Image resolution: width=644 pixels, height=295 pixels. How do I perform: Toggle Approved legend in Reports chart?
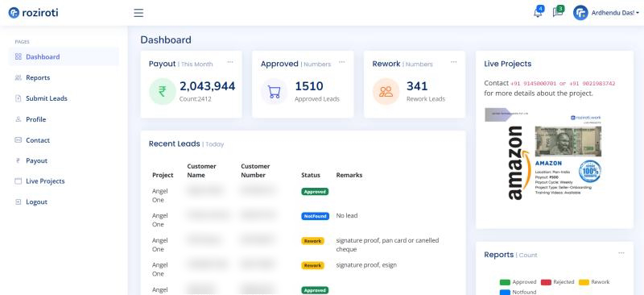pos(518,282)
